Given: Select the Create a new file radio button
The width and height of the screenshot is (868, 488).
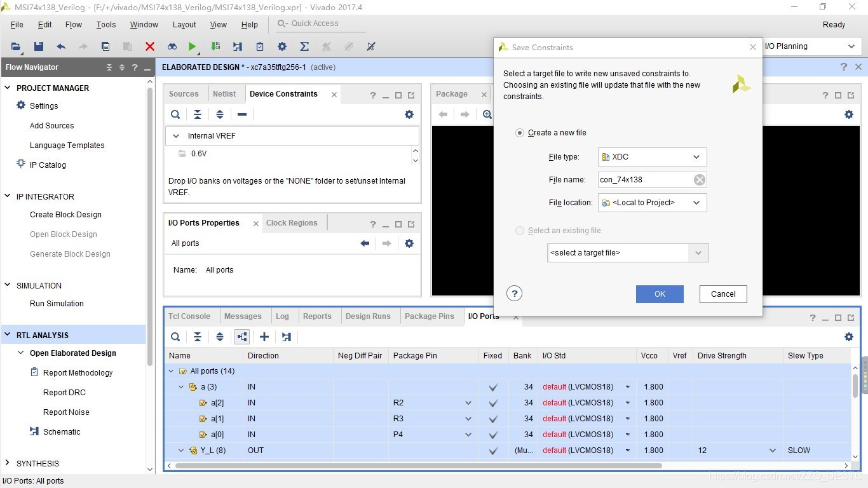Looking at the screenshot, I should [x=520, y=133].
